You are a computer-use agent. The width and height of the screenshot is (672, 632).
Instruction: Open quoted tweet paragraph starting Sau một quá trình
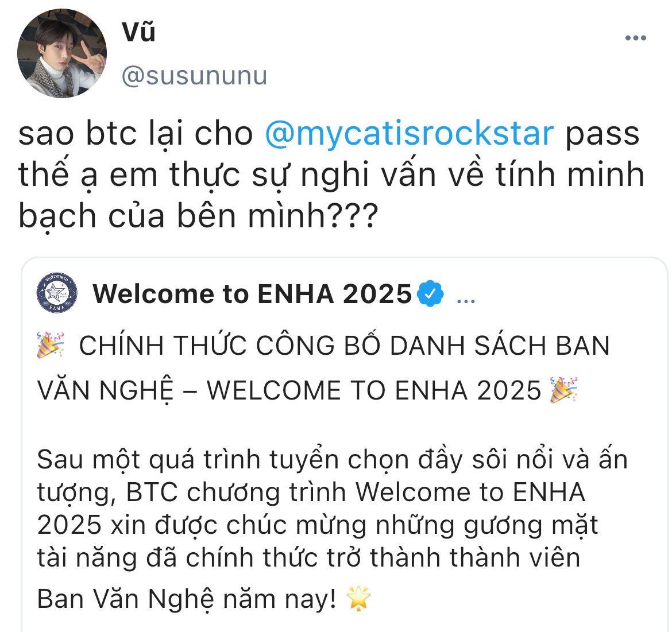tap(333, 509)
